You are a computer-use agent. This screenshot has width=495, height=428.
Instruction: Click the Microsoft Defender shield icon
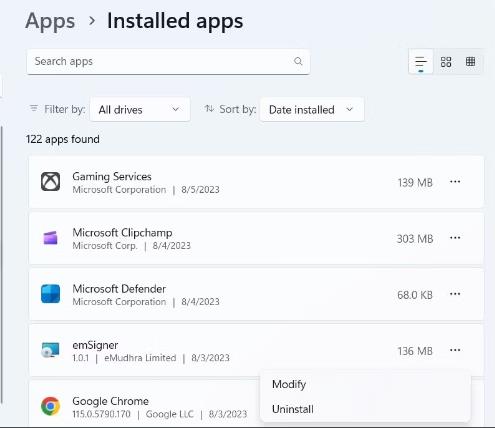pyautogui.click(x=50, y=294)
